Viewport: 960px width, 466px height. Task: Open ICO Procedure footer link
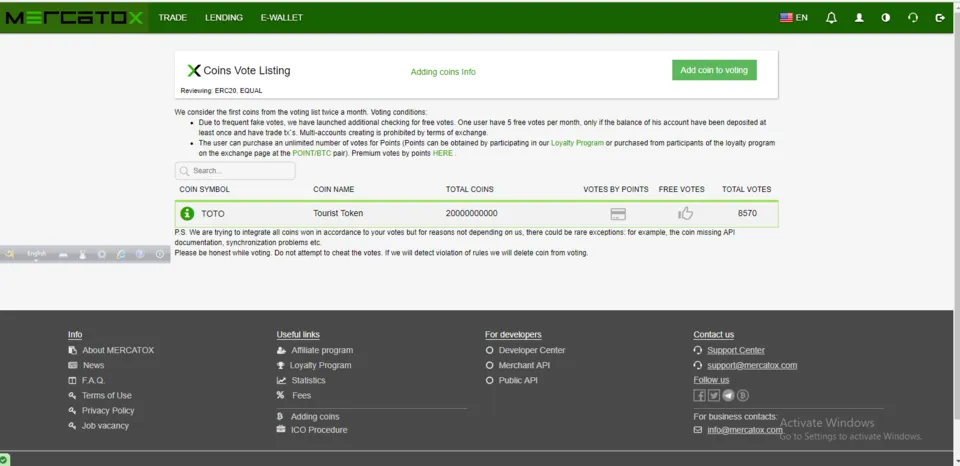click(x=319, y=430)
